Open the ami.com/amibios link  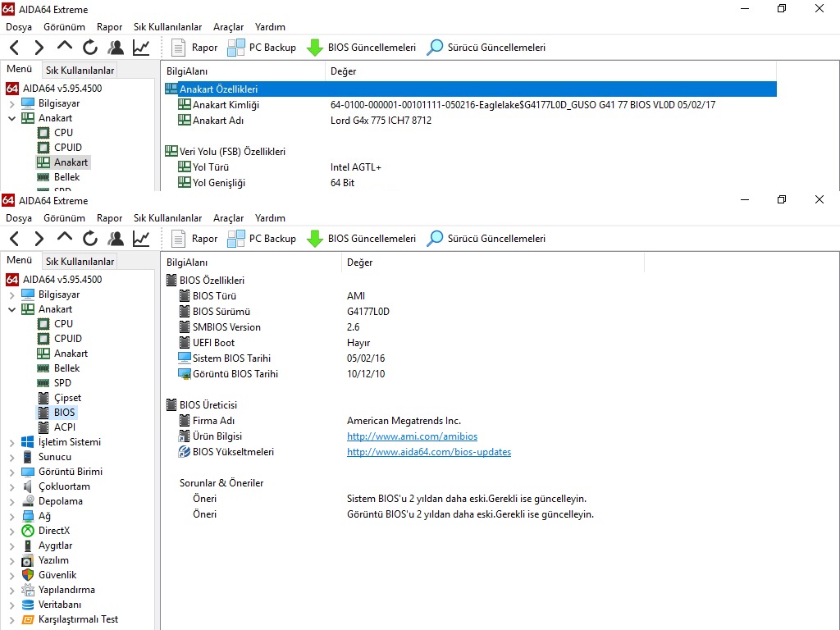(x=412, y=436)
